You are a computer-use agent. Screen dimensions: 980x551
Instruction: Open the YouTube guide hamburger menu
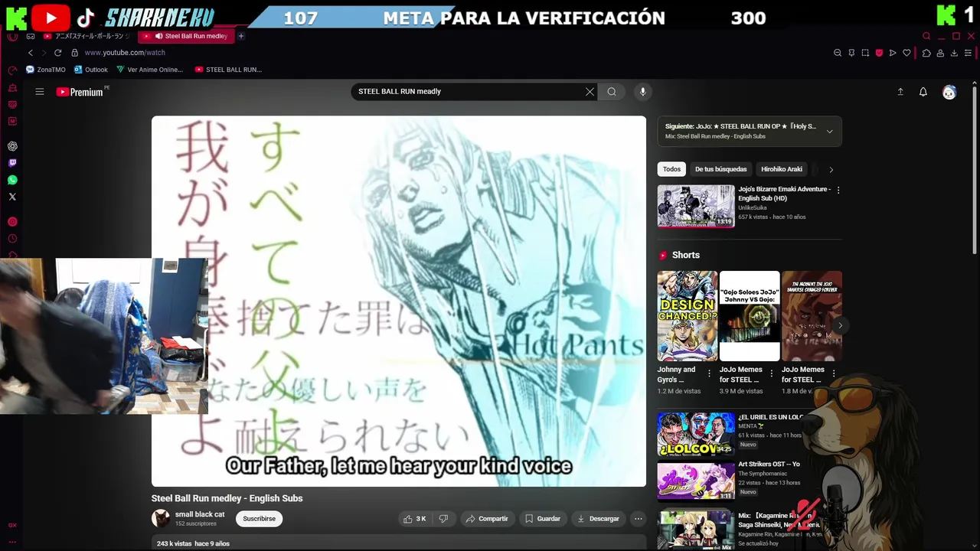(40, 92)
